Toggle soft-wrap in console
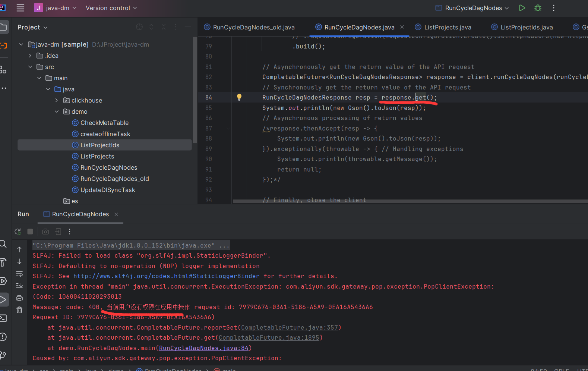 pos(19,274)
